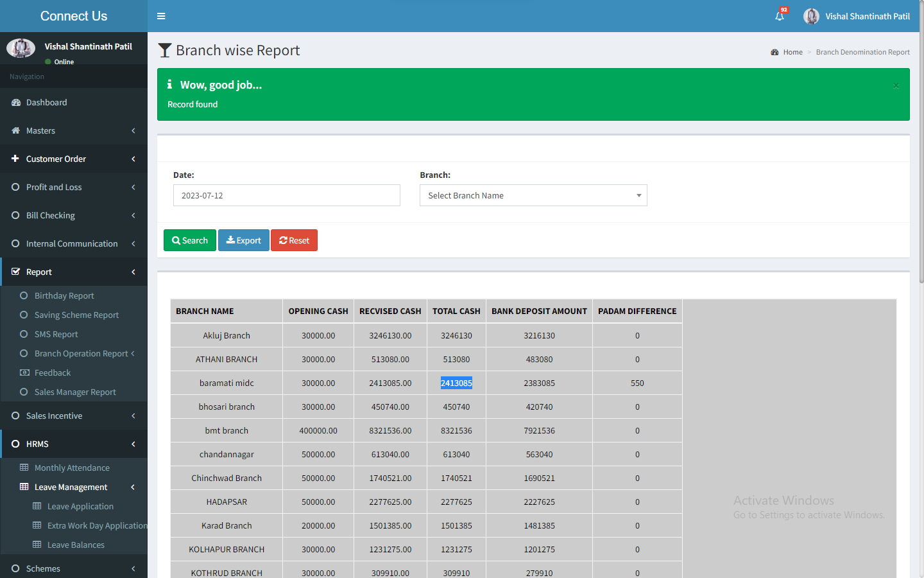
Task: Toggle the hamburger sidebar menu icon
Action: pos(161,16)
